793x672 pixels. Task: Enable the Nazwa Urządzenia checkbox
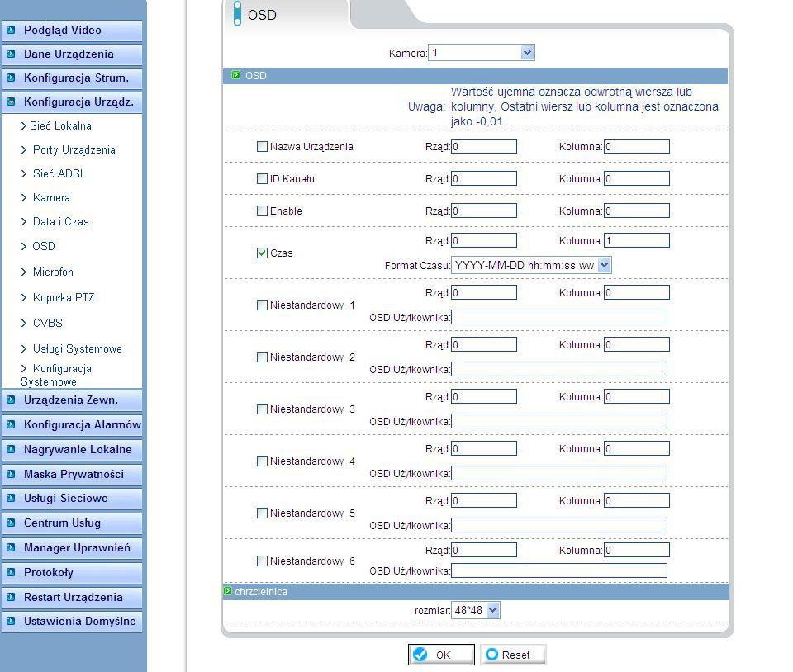tap(262, 146)
